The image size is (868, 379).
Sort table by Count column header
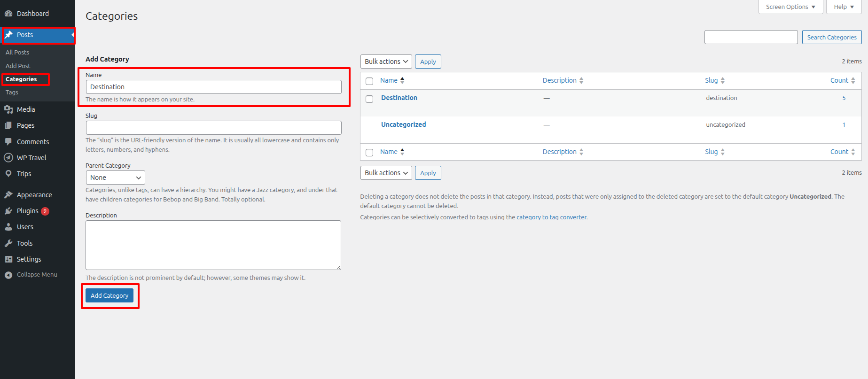[839, 80]
